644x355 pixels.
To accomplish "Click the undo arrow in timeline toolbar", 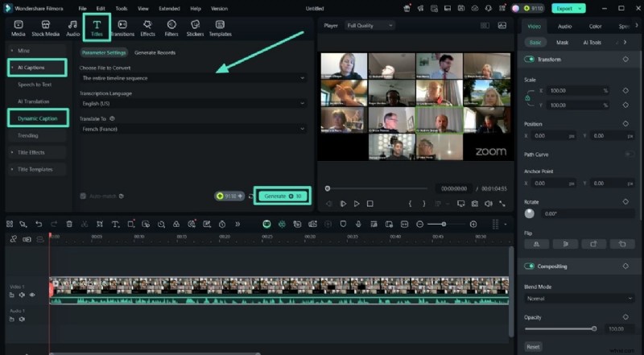I will tap(39, 224).
